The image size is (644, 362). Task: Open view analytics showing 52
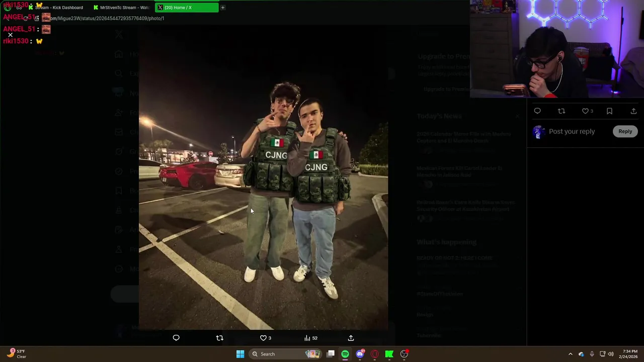click(310, 338)
